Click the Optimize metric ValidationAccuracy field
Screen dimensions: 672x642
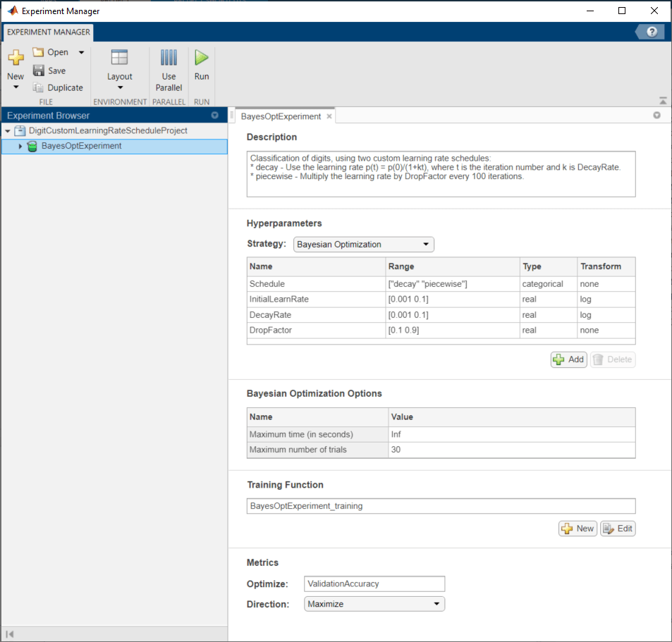[x=374, y=584]
